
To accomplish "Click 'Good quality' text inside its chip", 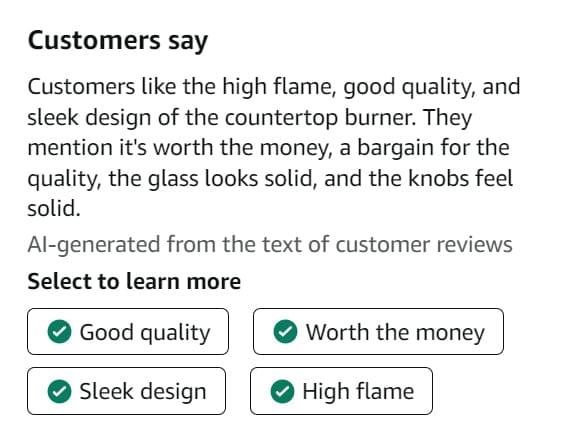I will coord(145,333).
